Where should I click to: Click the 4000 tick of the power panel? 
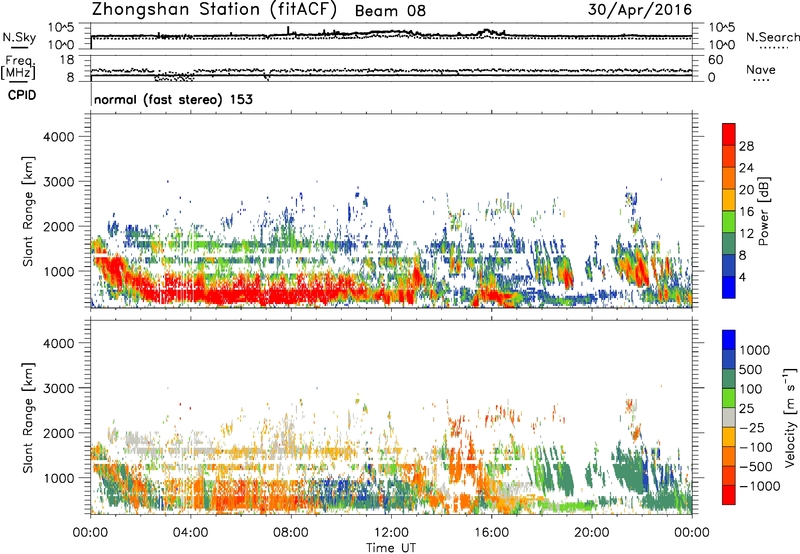58,137
